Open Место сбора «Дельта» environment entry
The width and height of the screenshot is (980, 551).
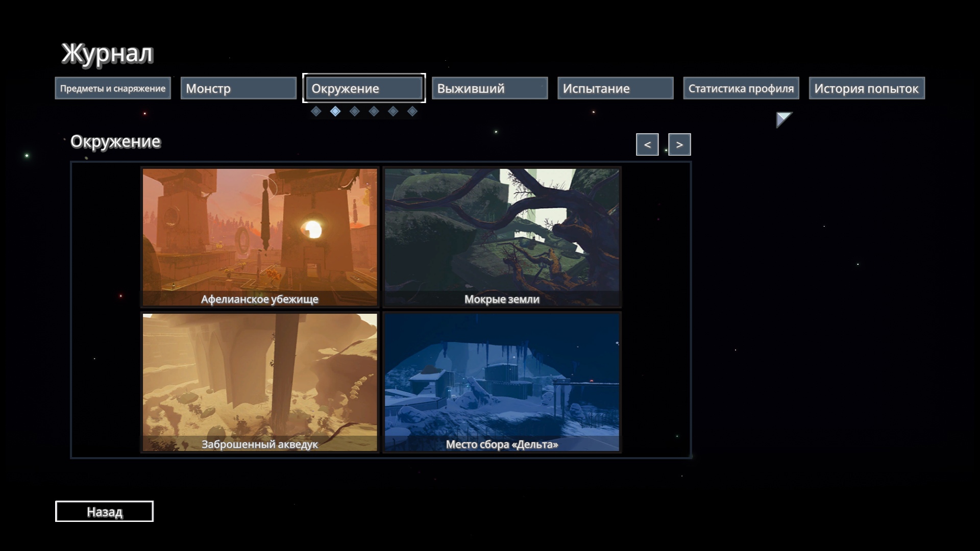(502, 382)
